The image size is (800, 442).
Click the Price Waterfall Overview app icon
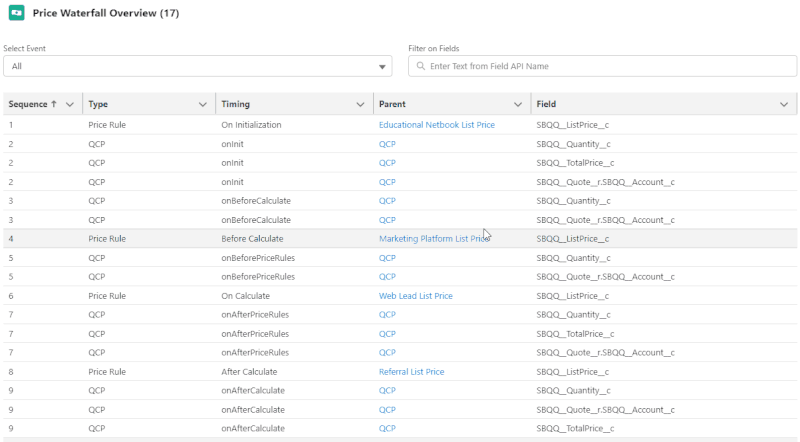(16, 13)
